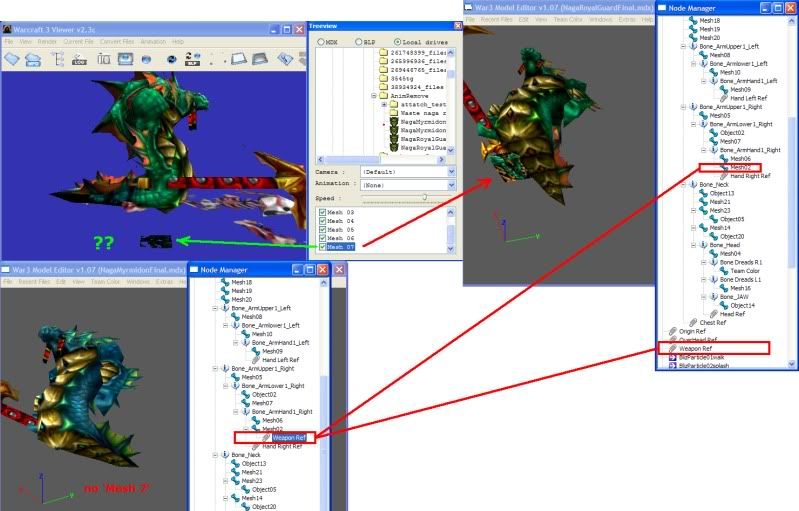Image resolution: width=799 pixels, height=511 pixels.
Task: Select Object13 node in lower Node Manager
Action: [254, 464]
